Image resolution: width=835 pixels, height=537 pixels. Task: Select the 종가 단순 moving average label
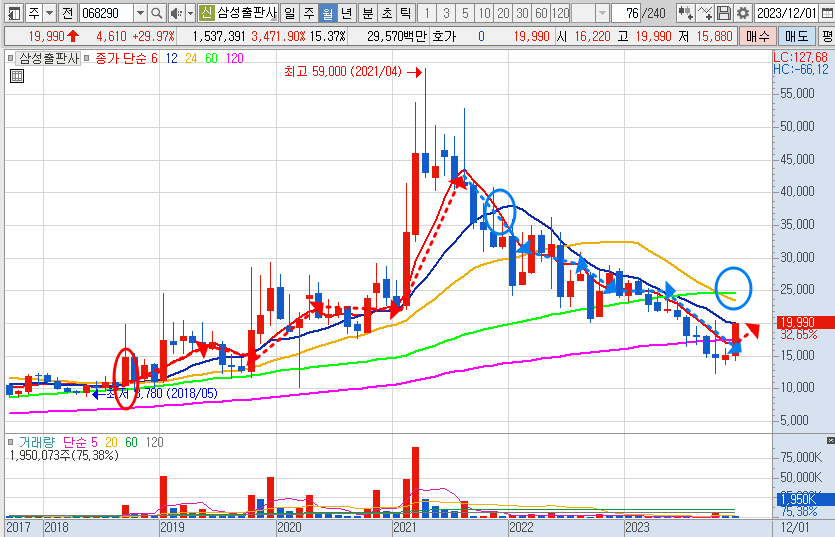(x=121, y=58)
